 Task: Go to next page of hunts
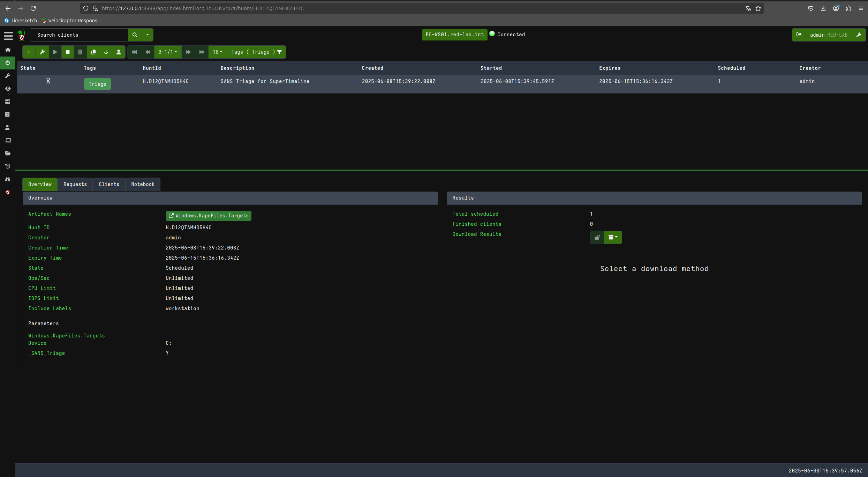pos(188,52)
